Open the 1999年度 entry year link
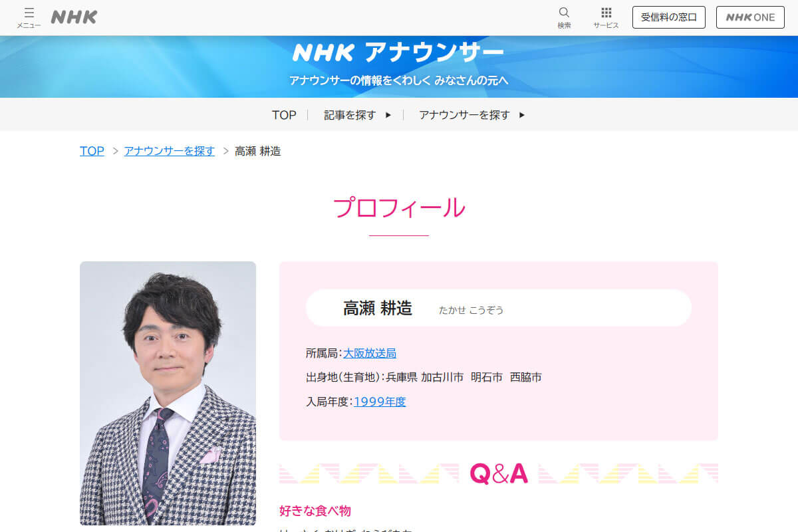Viewport: 798px width, 532px height. click(x=380, y=402)
